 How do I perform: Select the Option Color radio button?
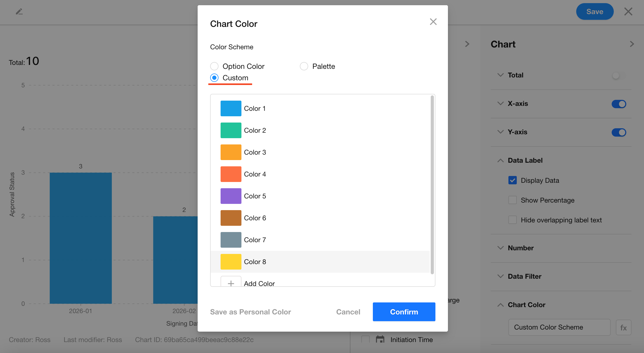(x=214, y=66)
